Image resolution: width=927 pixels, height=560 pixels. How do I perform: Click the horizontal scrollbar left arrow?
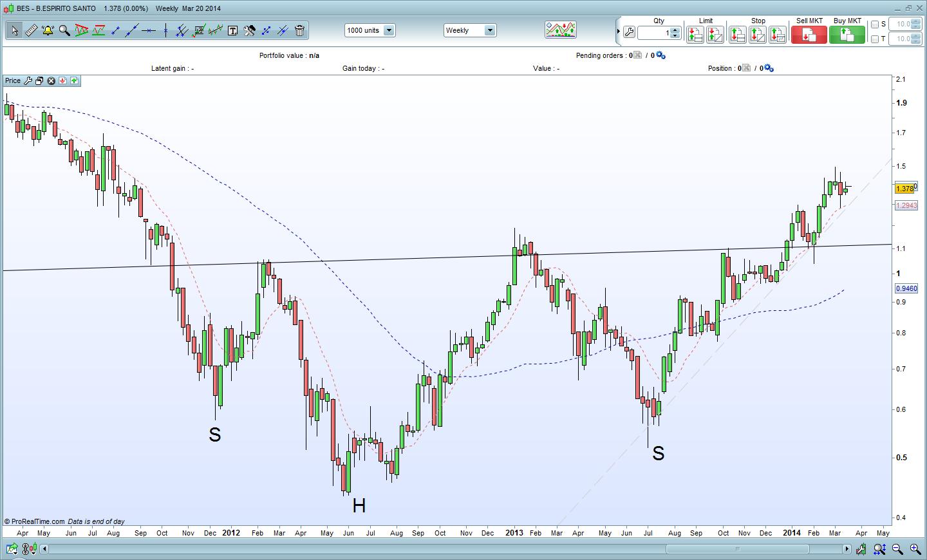(x=44, y=549)
